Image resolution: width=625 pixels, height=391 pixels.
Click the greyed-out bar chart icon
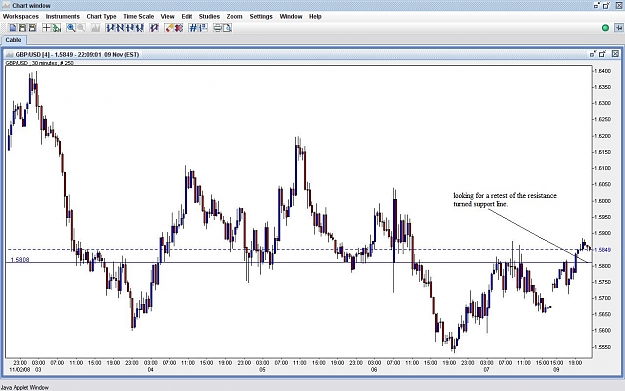click(x=96, y=28)
